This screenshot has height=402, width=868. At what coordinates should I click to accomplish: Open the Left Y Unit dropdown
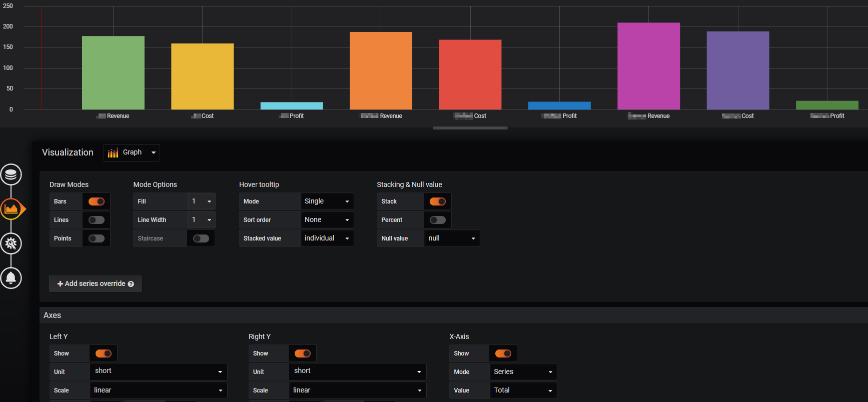(159, 371)
